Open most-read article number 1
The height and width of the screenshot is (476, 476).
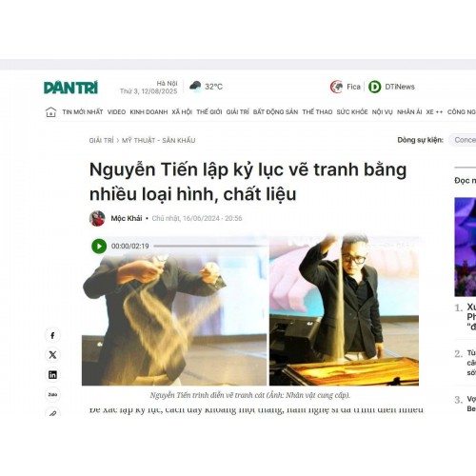[x=471, y=317]
